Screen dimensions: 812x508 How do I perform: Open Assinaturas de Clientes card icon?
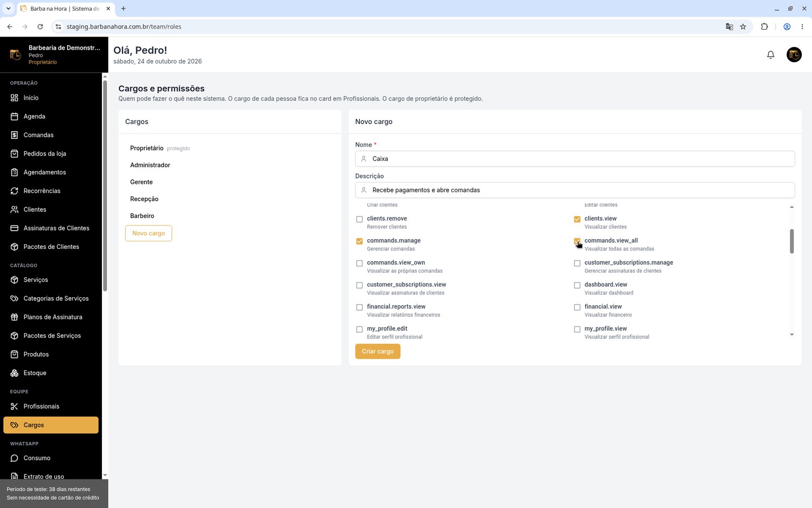(14, 228)
